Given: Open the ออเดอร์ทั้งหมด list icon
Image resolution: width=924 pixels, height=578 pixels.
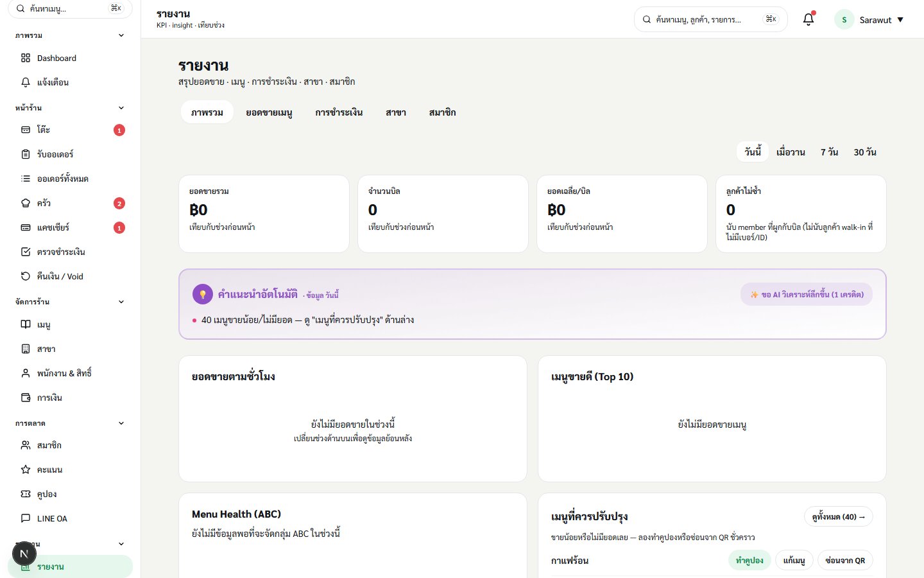Looking at the screenshot, I should 26,179.
